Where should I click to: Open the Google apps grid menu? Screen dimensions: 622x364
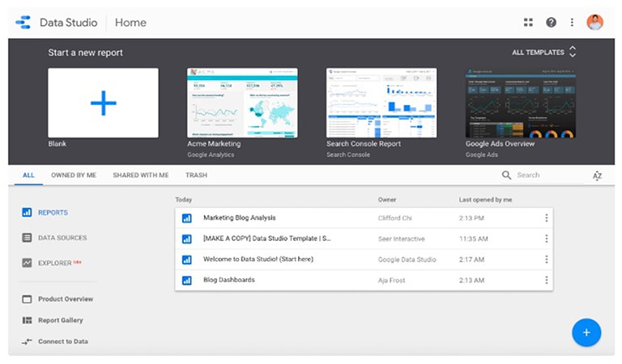pyautogui.click(x=528, y=22)
